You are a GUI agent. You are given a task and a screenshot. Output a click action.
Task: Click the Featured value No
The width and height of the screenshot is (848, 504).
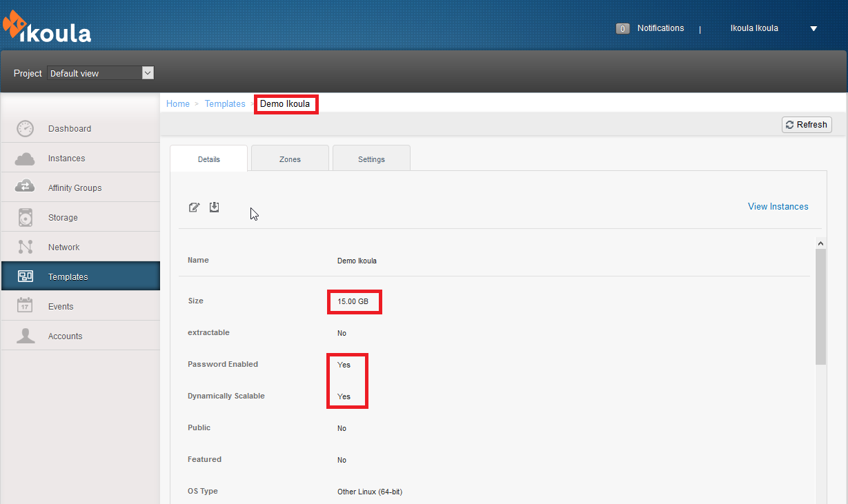pos(342,461)
